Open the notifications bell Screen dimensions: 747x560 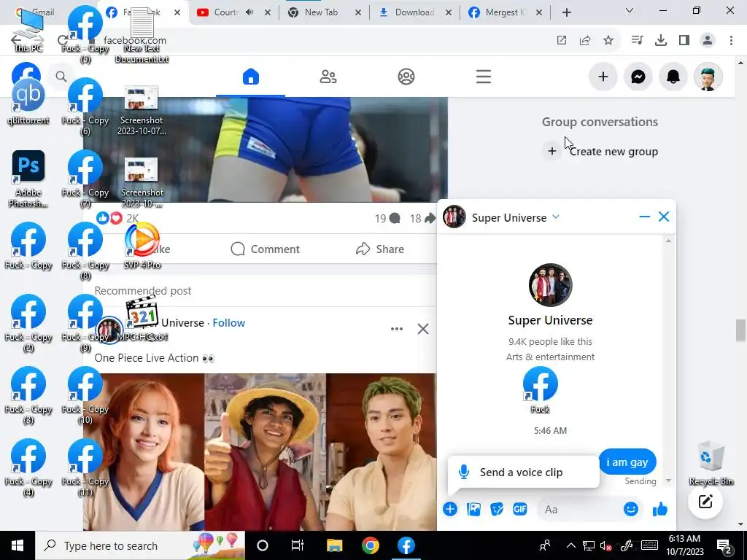pos(673,77)
